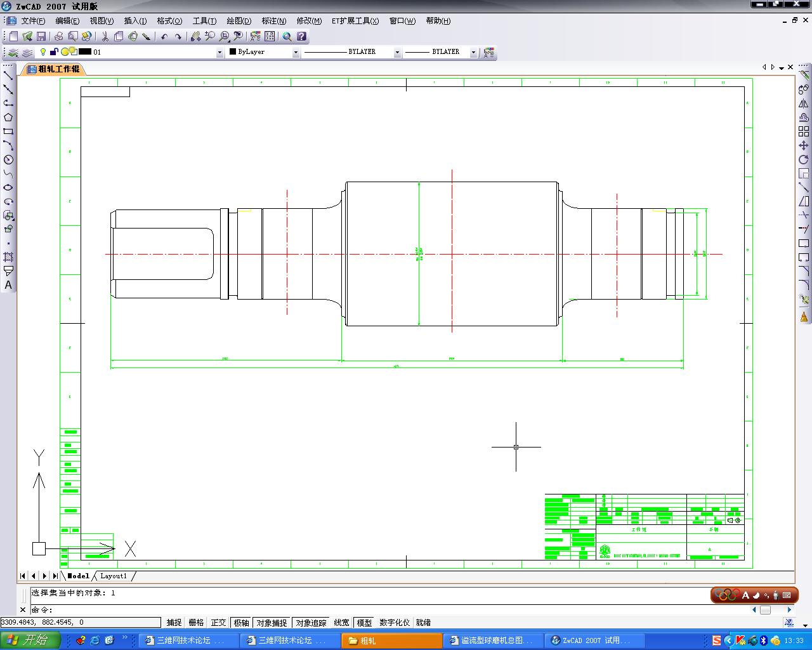Click the Undo arrow
This screenshot has width=812, height=650.
pos(164,36)
